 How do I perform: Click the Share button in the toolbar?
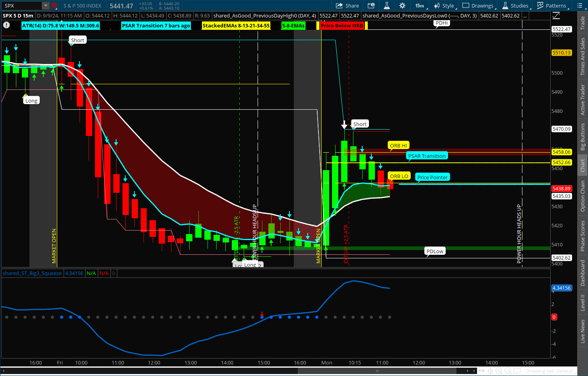pyautogui.click(x=347, y=6)
